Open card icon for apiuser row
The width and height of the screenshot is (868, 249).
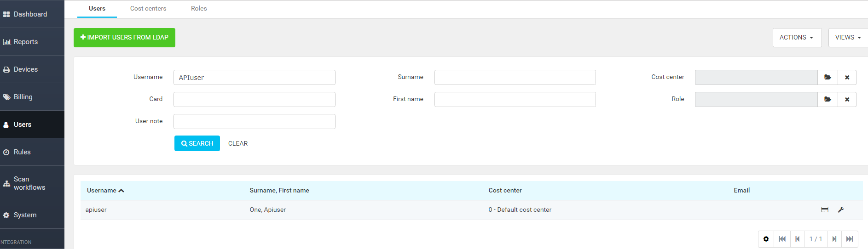825,209
